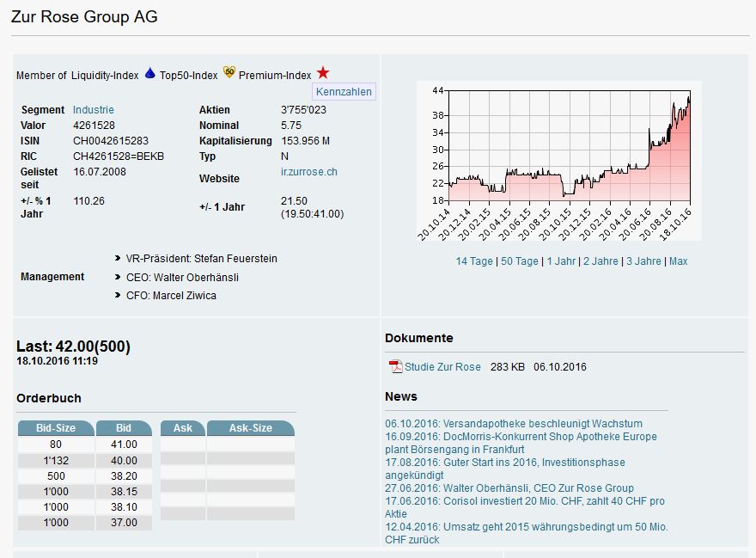Open the Kennzahlen button
Viewport: 756px width, 558px height.
pos(344,92)
